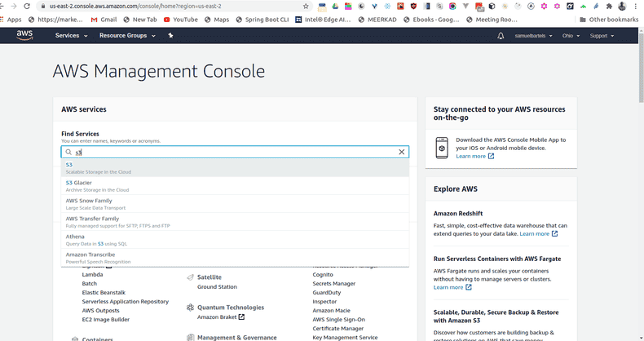
Task: Open the Lambda service link
Action: [92, 274]
